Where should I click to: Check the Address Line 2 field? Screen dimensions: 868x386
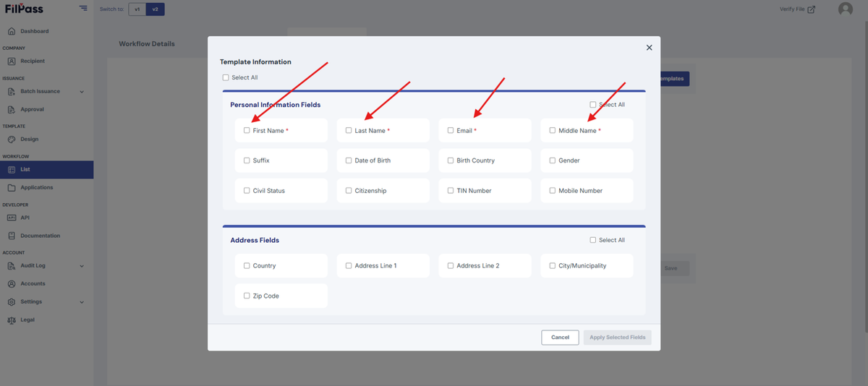click(451, 265)
